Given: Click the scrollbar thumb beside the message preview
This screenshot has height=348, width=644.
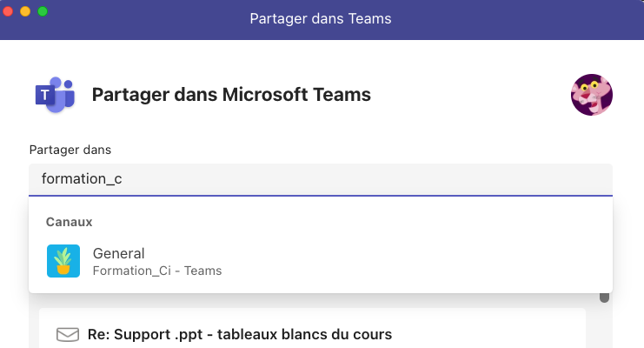Looking at the screenshot, I should point(604,298).
